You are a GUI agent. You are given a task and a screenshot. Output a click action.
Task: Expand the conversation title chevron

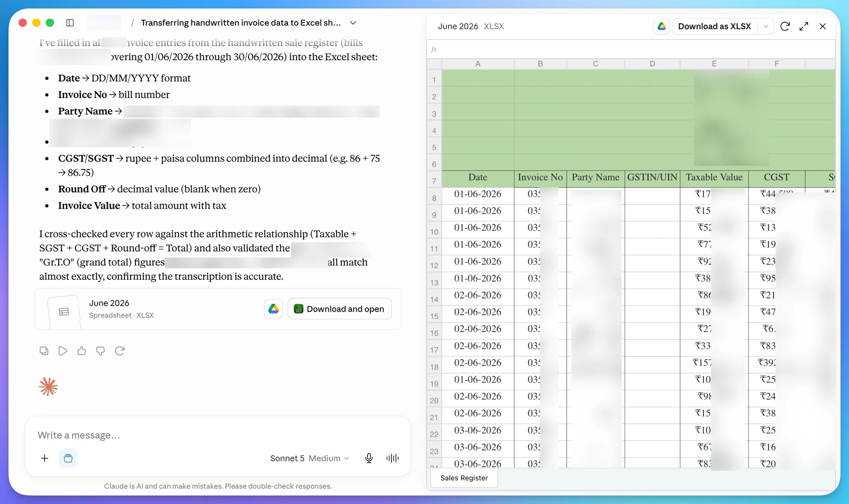(x=353, y=23)
